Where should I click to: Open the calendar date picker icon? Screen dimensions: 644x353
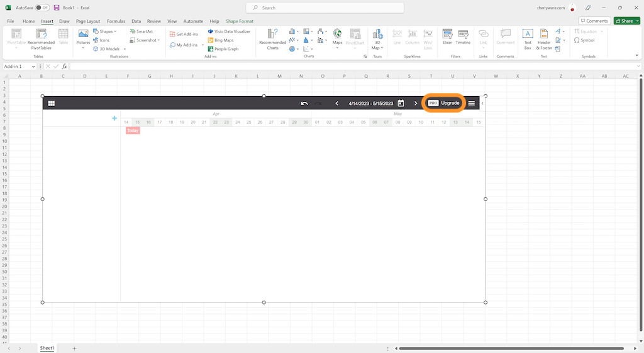pos(401,103)
